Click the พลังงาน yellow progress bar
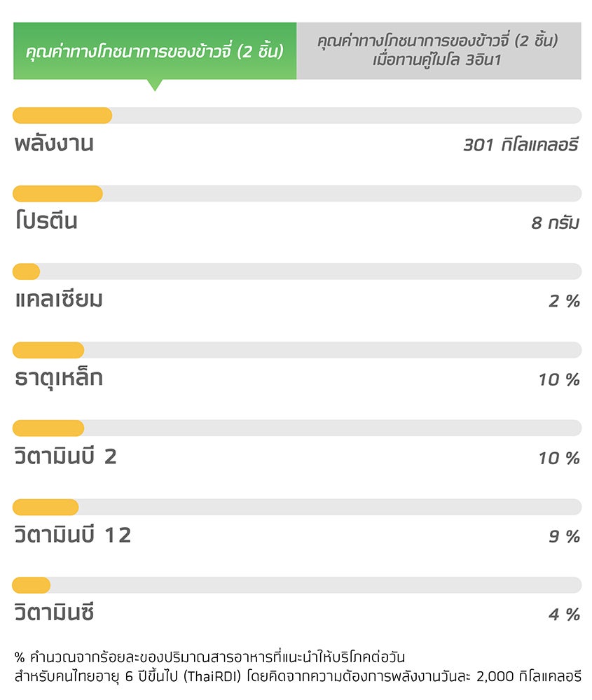This screenshot has height=700, width=592. [x=62, y=115]
